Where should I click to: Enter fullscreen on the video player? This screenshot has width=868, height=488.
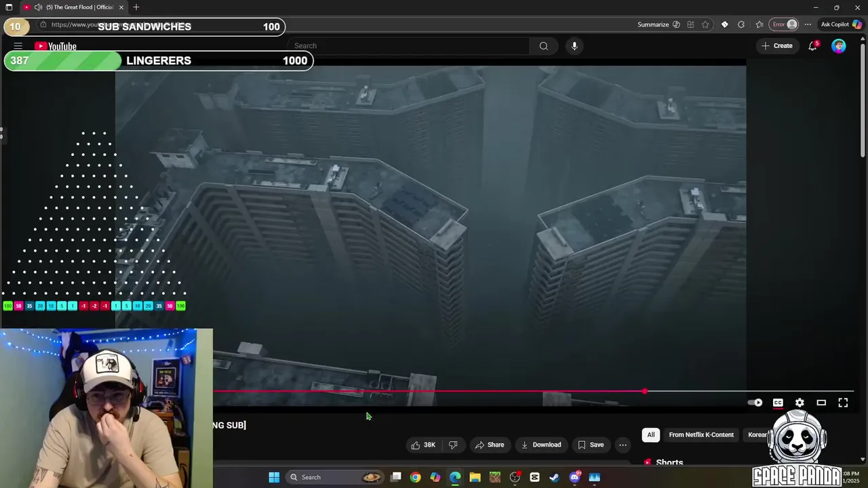coord(843,403)
